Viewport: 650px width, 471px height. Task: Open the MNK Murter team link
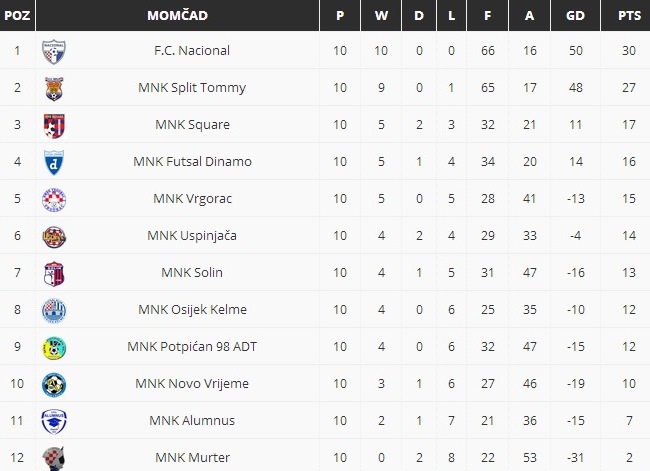[192, 458]
